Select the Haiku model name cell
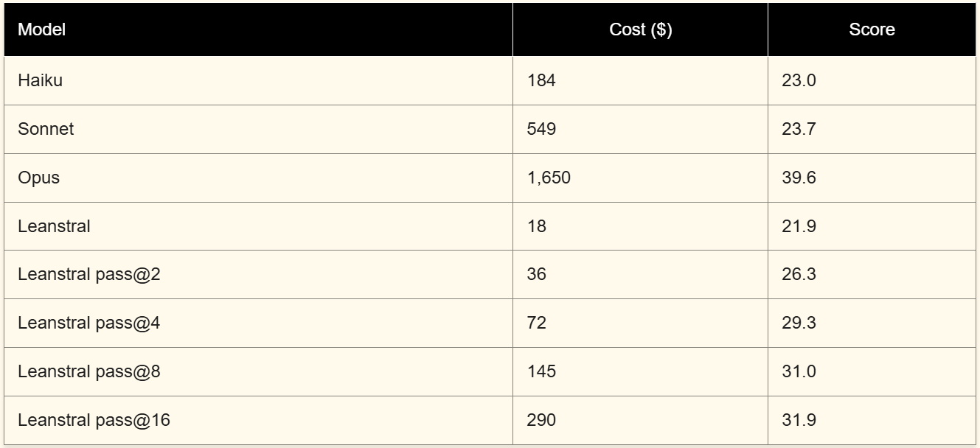980x448 pixels. 40,80
